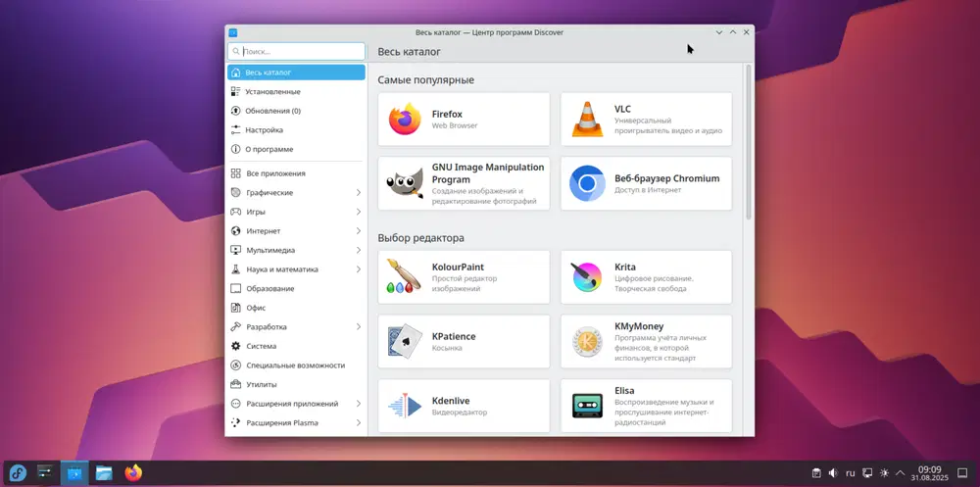Click the KMyMoney coin icon
Image resolution: width=980 pixels, height=487 pixels.
tap(587, 341)
